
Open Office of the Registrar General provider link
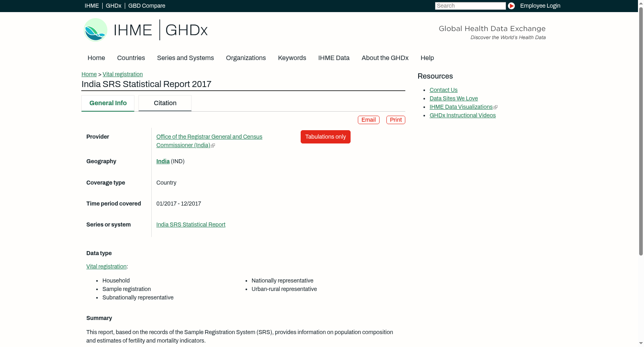(209, 141)
